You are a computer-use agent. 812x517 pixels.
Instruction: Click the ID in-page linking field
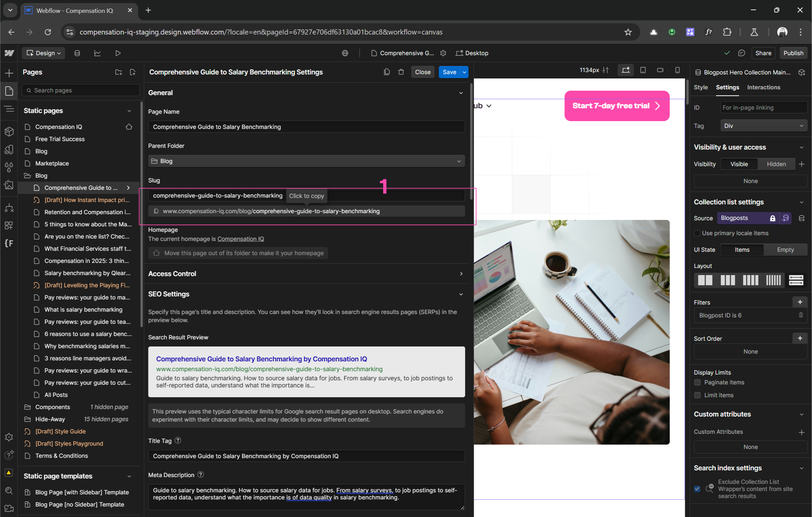point(764,108)
